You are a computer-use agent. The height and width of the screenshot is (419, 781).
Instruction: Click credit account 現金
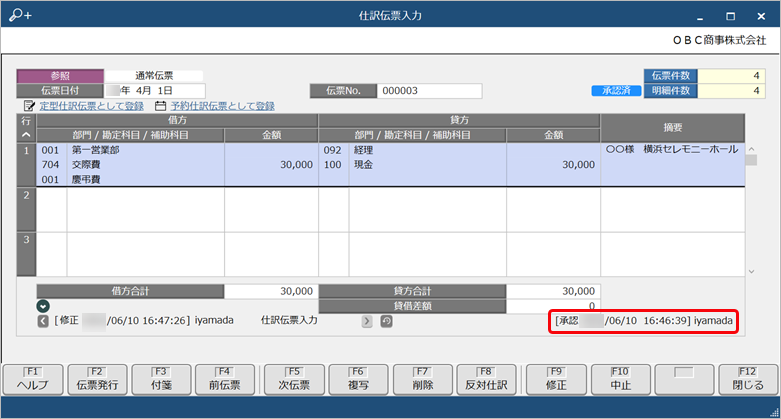pos(364,164)
